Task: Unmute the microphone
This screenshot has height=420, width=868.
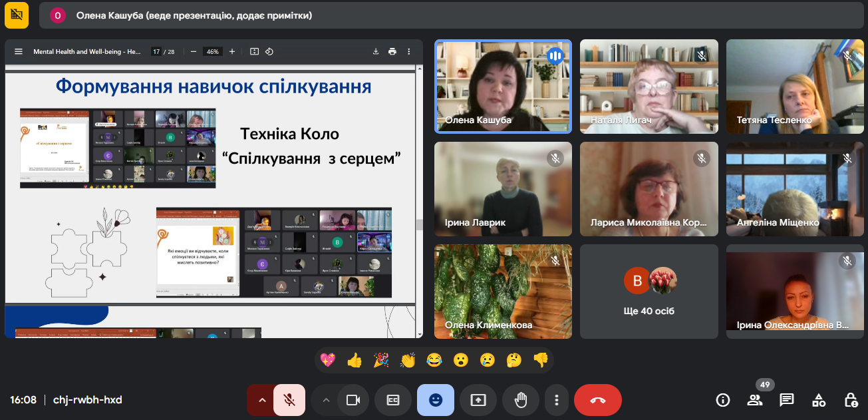Action: [x=289, y=400]
